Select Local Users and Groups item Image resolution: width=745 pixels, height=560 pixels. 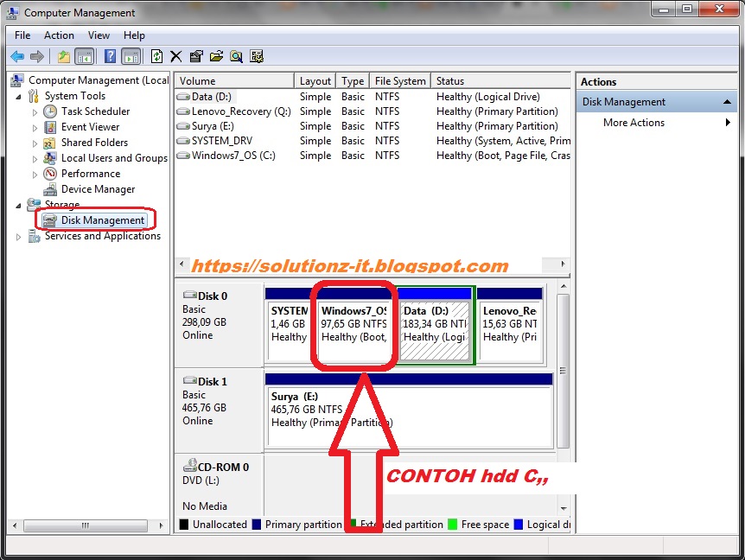pos(114,158)
